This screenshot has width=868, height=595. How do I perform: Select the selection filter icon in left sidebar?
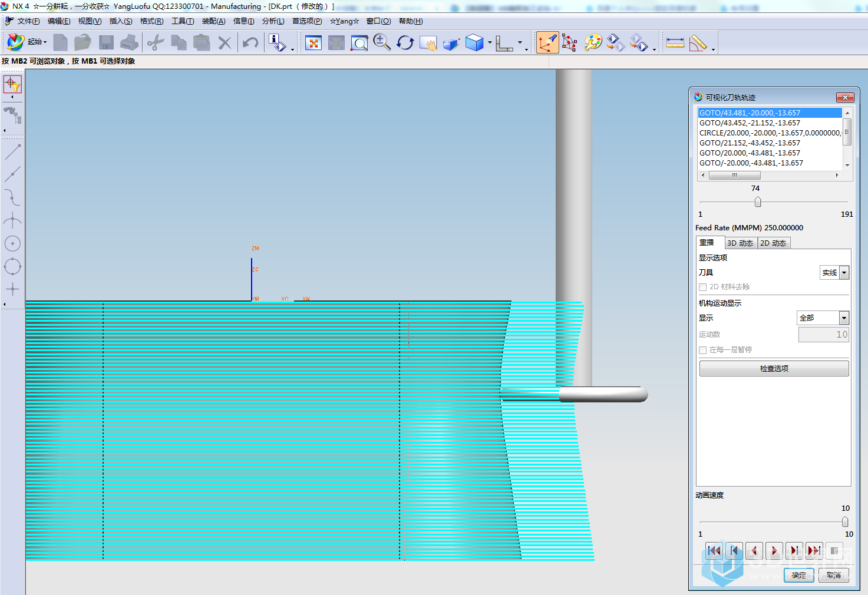point(12,84)
